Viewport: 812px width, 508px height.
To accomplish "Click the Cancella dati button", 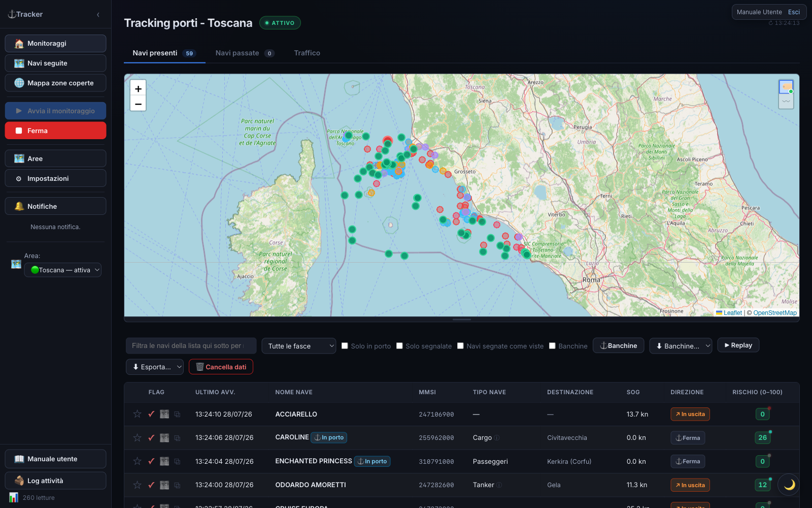I will click(221, 367).
